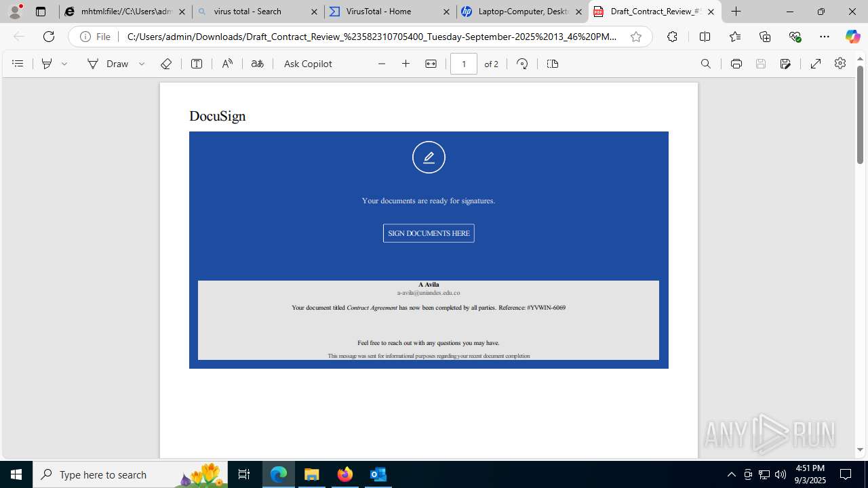Open PDF viewer settings gear
The width and height of the screenshot is (868, 488).
(x=840, y=64)
